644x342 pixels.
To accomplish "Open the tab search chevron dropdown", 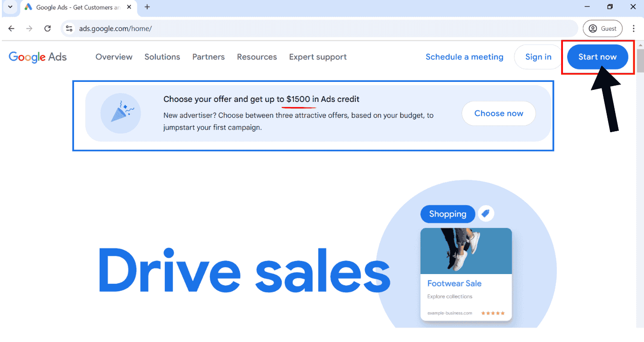I will click(x=10, y=7).
